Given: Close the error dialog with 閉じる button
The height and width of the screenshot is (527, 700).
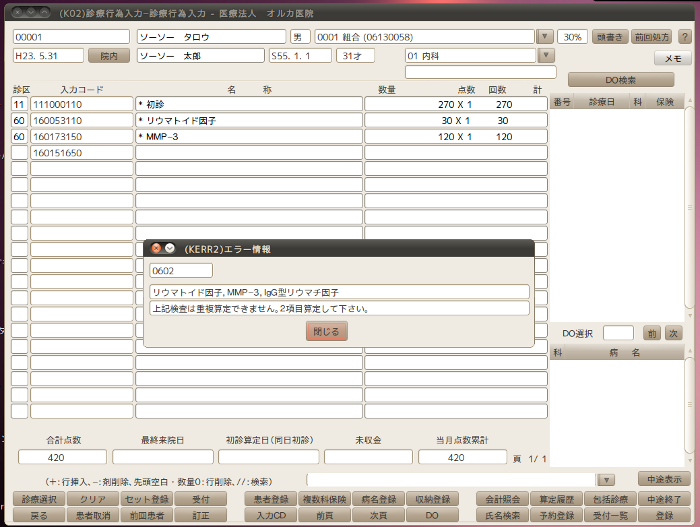Looking at the screenshot, I should coord(327,331).
